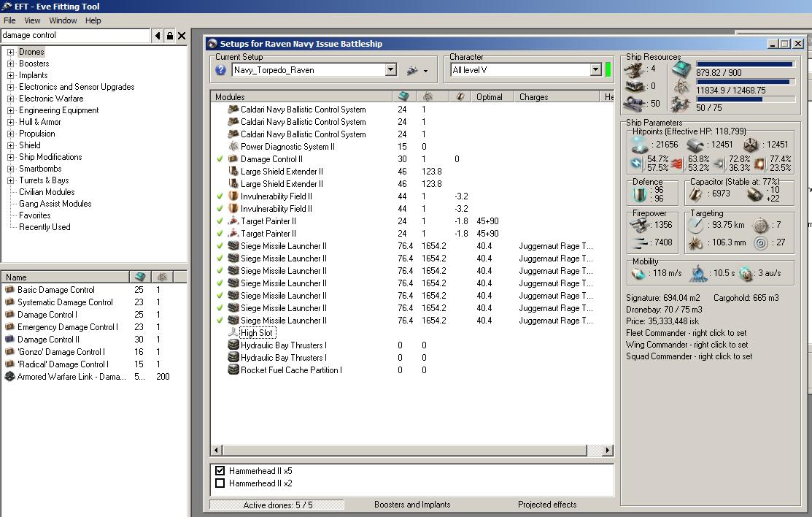Toggle the second Invulnerability Field II checkmark
This screenshot has width=812, height=517.
click(x=220, y=208)
